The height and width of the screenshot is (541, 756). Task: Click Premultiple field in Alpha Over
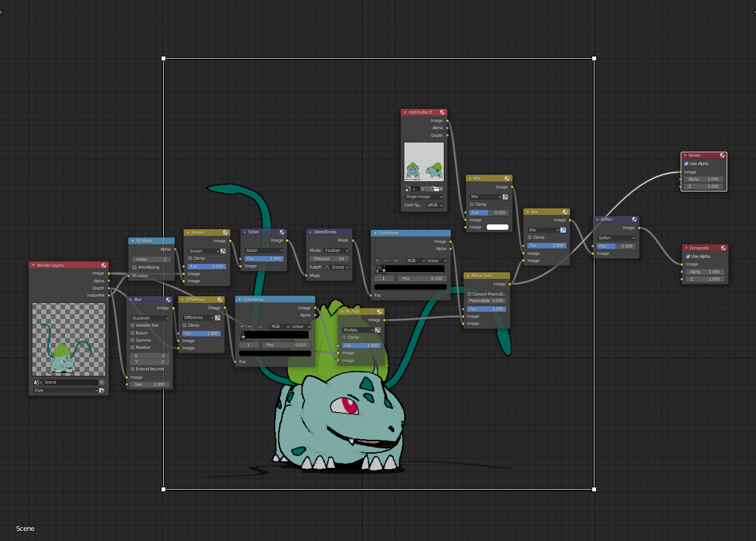pyautogui.click(x=486, y=300)
